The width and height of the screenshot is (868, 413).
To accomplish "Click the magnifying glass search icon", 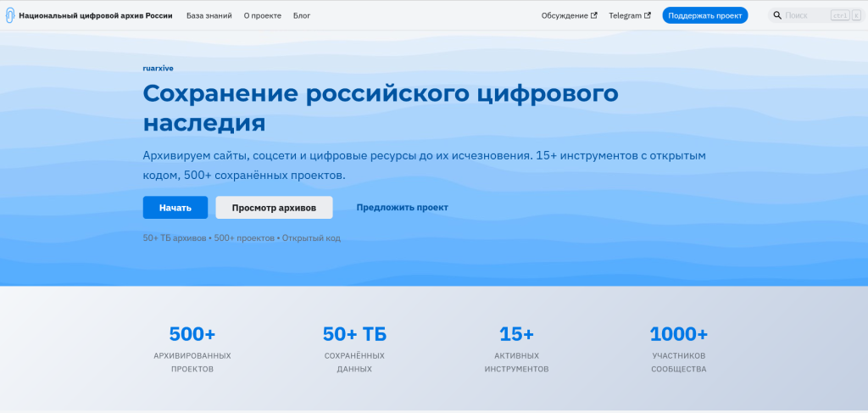I will pos(777,15).
